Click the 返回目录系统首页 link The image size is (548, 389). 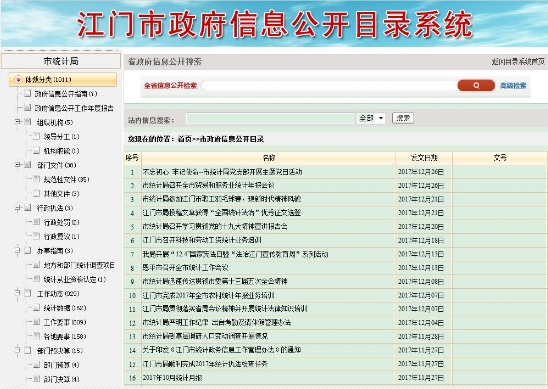click(518, 62)
